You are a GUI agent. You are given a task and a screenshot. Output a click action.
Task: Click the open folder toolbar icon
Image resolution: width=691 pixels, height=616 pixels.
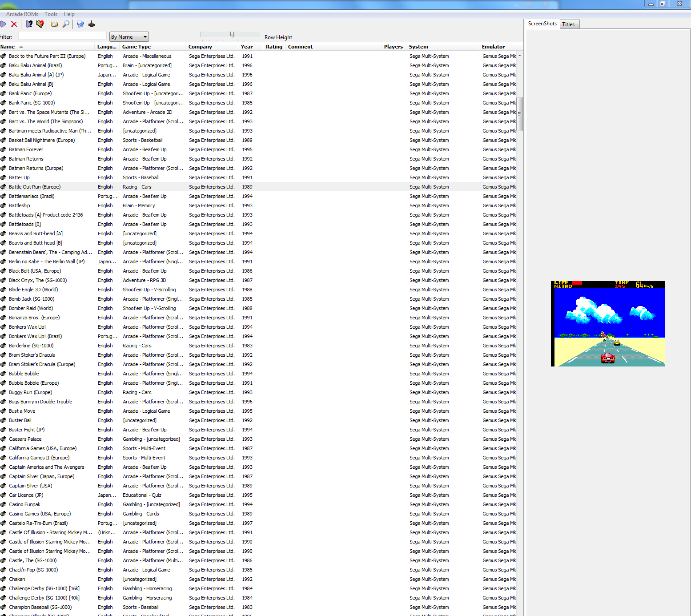coord(55,24)
